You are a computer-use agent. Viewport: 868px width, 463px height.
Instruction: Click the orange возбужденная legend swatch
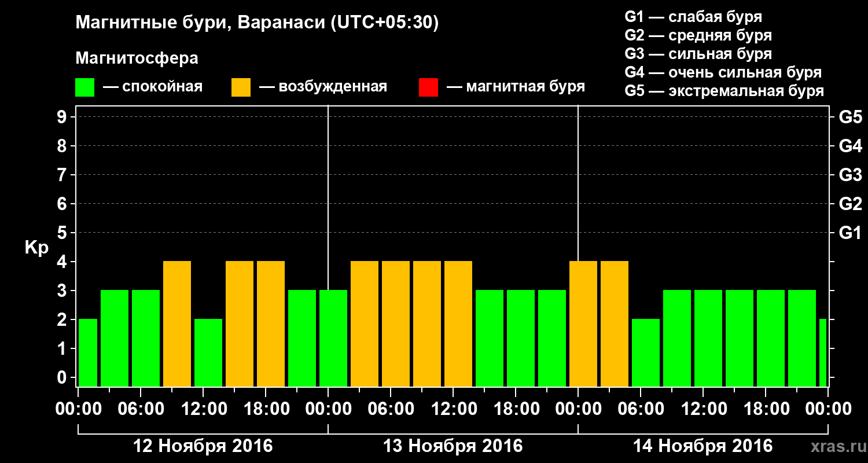241,87
